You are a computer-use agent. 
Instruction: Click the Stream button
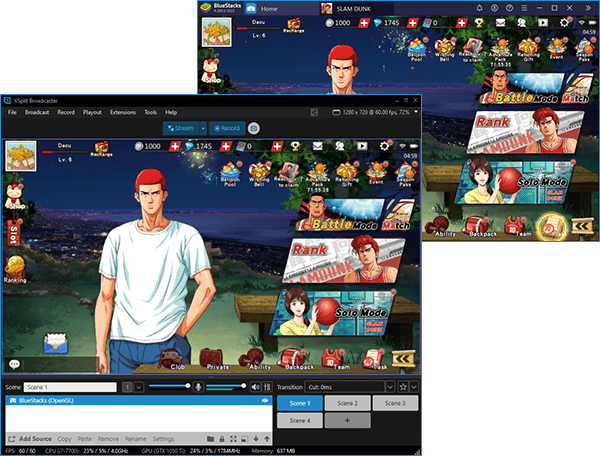[181, 128]
